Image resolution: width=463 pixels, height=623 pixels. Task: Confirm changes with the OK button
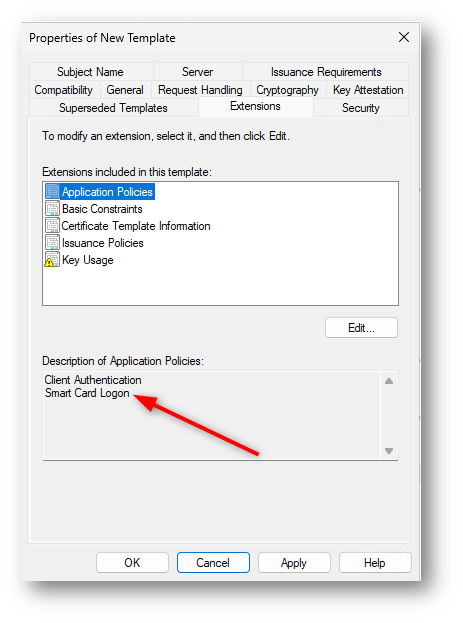point(132,563)
